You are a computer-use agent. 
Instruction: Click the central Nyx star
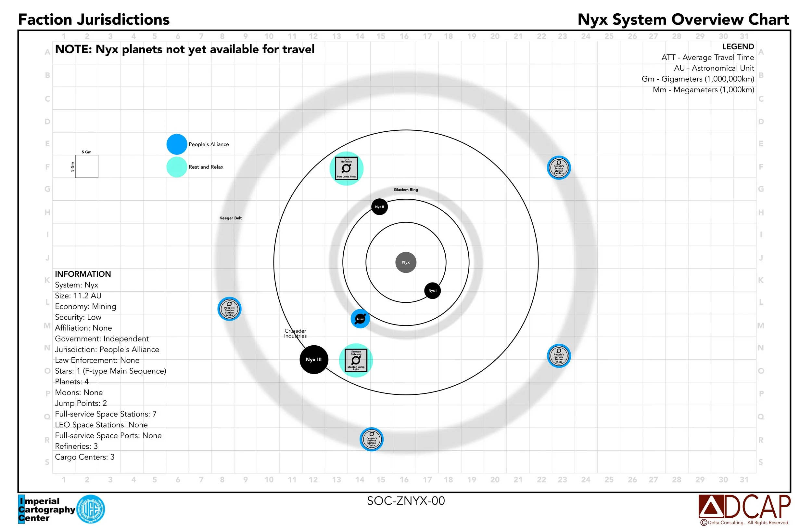tap(406, 262)
